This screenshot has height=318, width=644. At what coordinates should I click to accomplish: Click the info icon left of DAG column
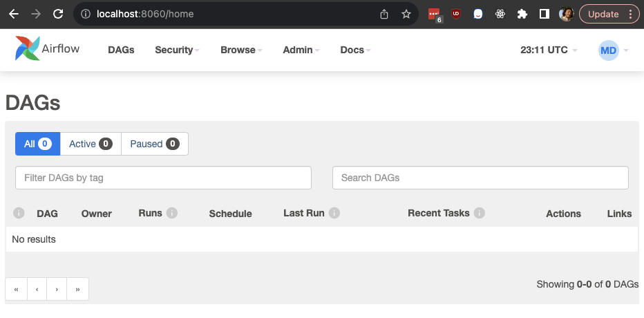pyautogui.click(x=19, y=213)
